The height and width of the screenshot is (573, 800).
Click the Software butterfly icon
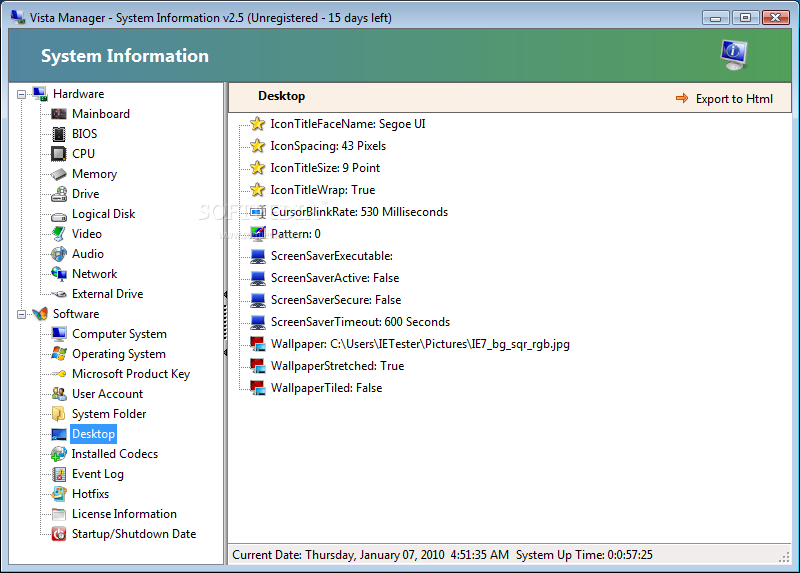[x=40, y=314]
